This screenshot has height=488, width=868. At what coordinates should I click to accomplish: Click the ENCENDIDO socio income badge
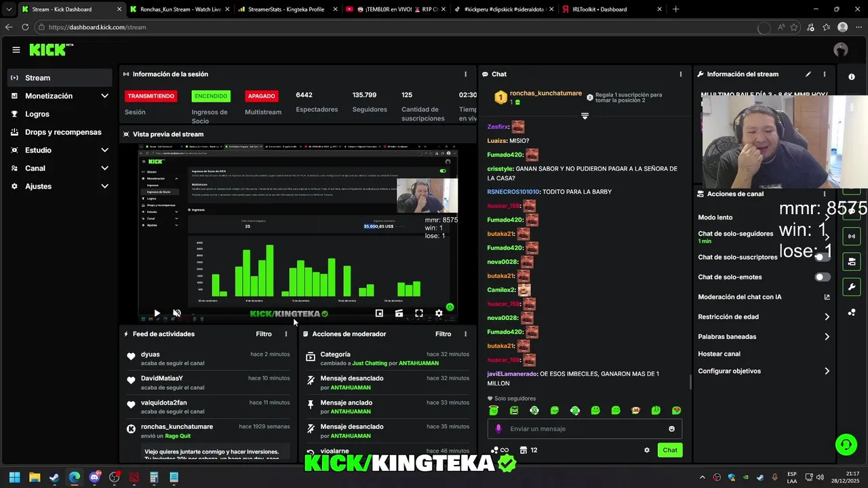pyautogui.click(x=211, y=96)
